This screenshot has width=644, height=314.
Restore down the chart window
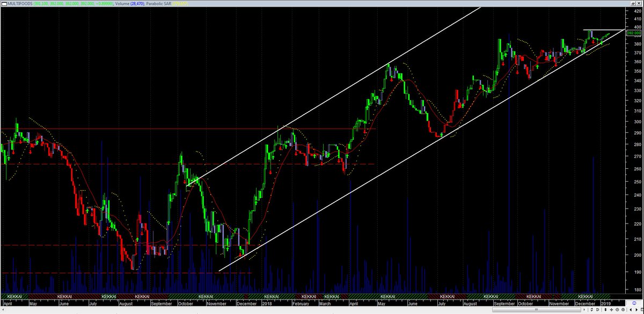[633, 4]
